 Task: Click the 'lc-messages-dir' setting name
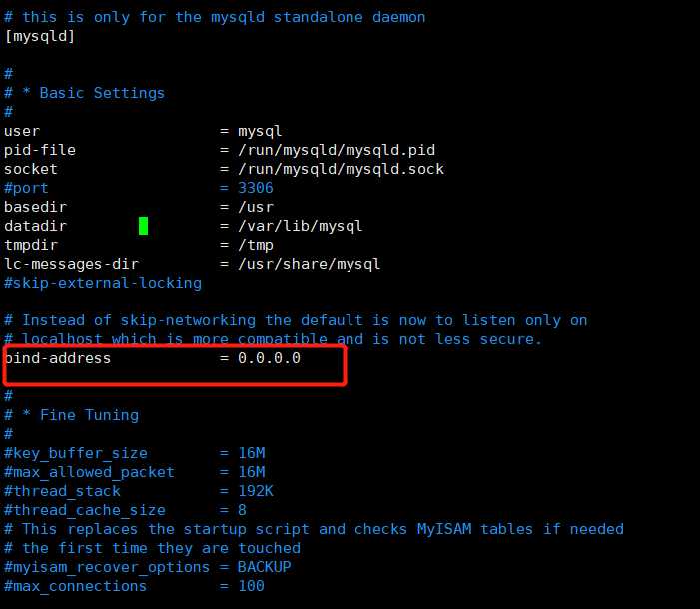pos(72,264)
